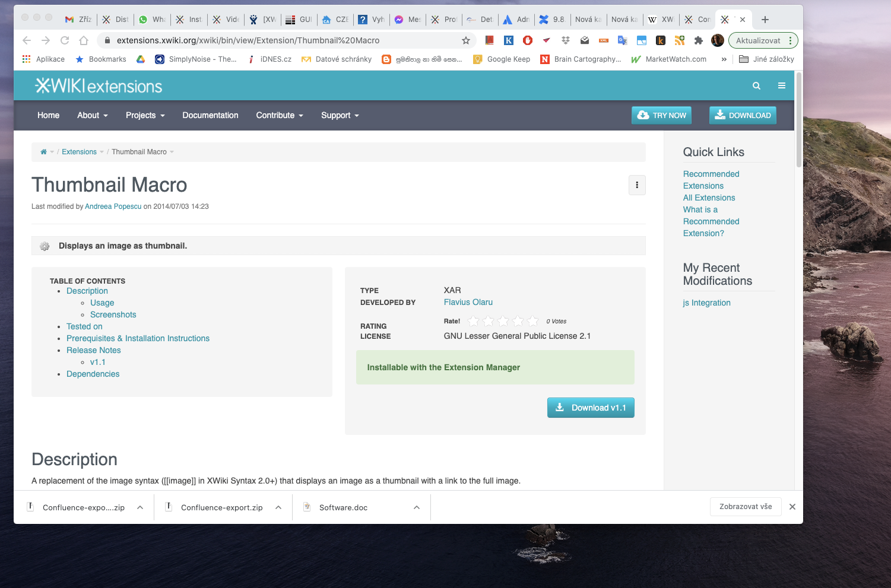Click the browser back arrow

click(x=26, y=40)
